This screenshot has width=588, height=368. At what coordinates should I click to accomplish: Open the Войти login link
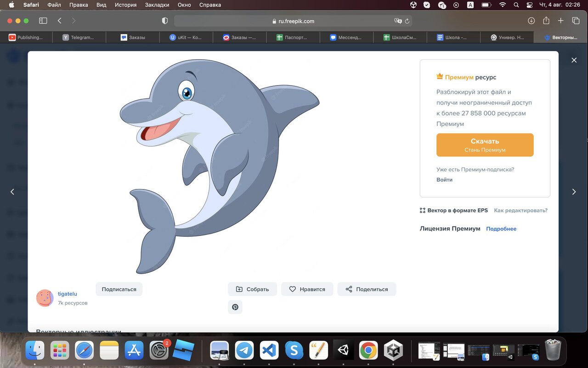(x=444, y=180)
